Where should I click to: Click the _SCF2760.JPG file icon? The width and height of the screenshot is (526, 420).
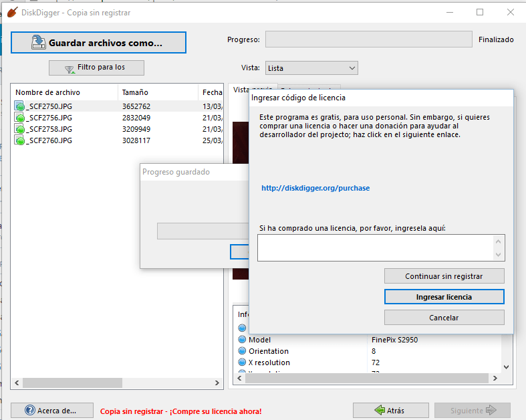tap(19, 140)
